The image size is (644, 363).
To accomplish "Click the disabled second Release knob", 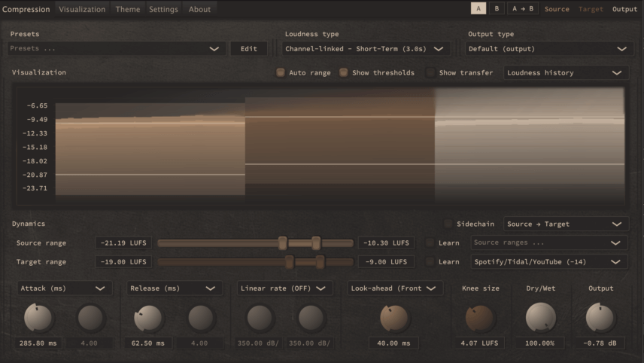I will (x=200, y=318).
